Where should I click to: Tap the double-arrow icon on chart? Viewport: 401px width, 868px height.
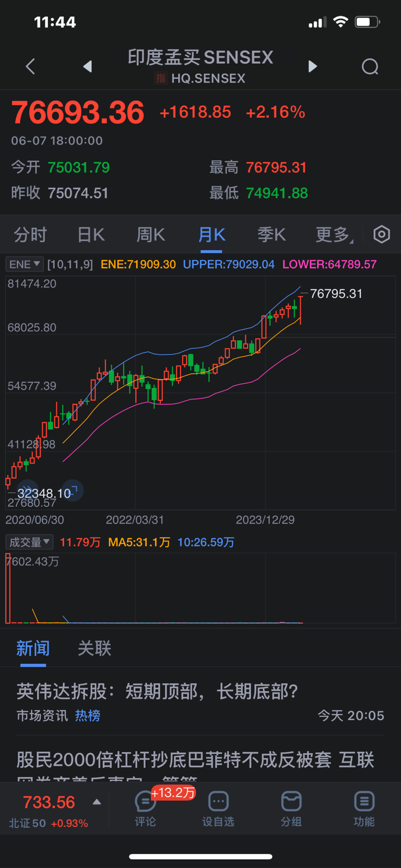(28, 490)
